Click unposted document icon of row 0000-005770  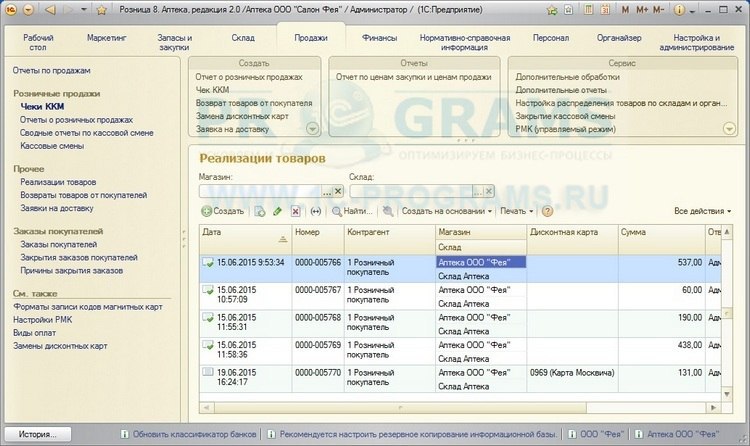coord(208,372)
